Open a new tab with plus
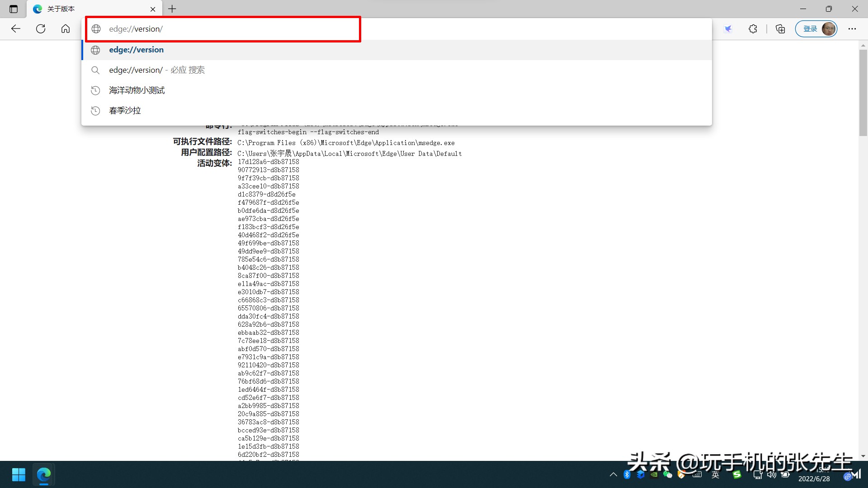This screenshot has height=488, width=868. click(172, 9)
